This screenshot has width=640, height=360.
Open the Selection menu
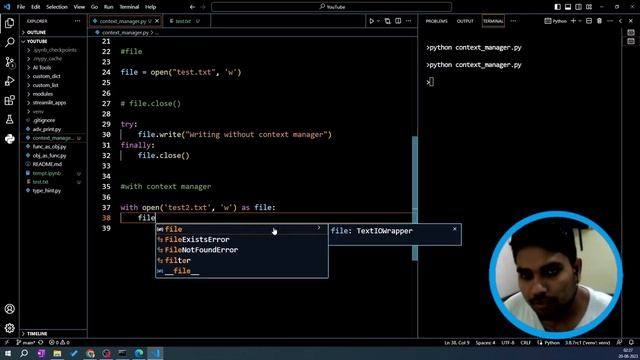[57, 7]
